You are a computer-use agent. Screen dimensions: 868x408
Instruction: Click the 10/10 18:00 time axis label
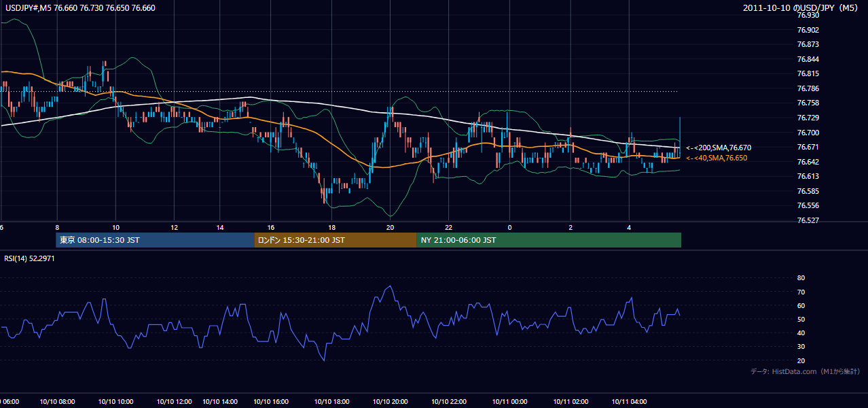[331, 402]
